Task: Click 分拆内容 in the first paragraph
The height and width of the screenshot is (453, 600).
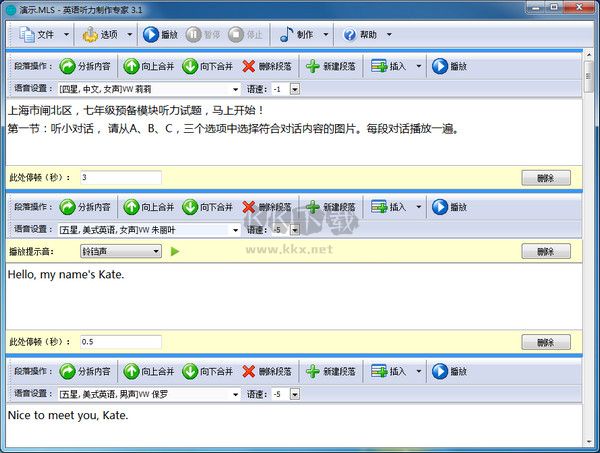Action: coord(85,66)
